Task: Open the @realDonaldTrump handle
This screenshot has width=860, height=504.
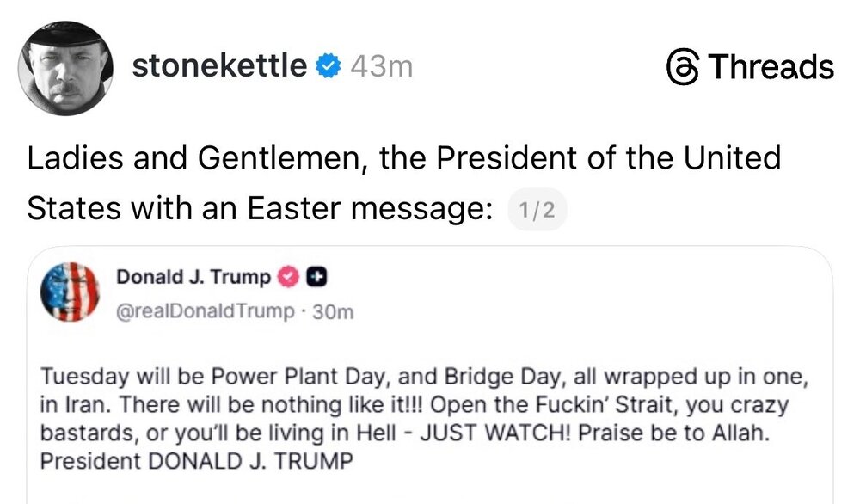Action: point(205,311)
